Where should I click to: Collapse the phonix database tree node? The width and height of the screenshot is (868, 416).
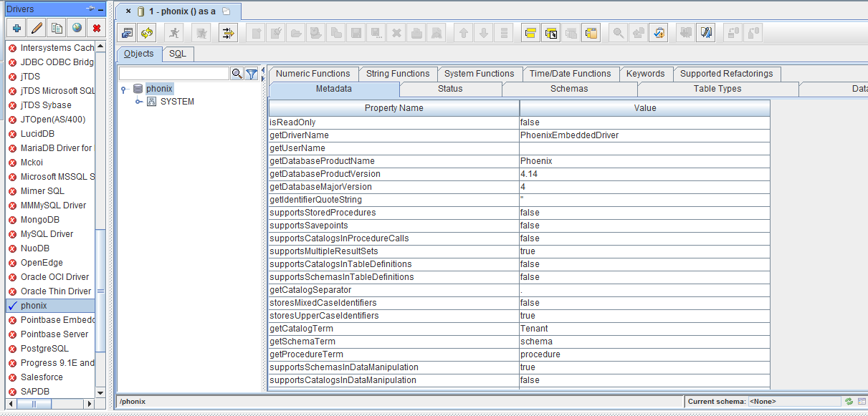(124, 90)
